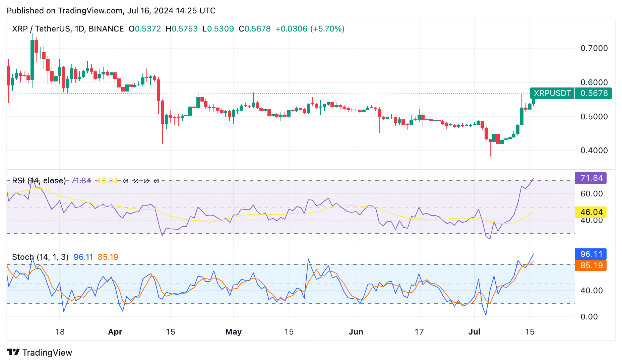This screenshot has width=622, height=364.
Task: Click the TradingView logo icon
Action: (x=13, y=352)
